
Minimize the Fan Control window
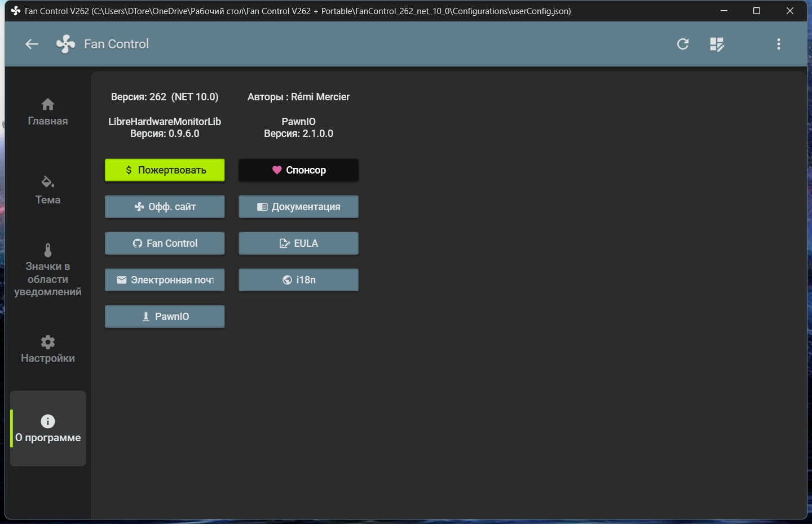click(x=724, y=11)
